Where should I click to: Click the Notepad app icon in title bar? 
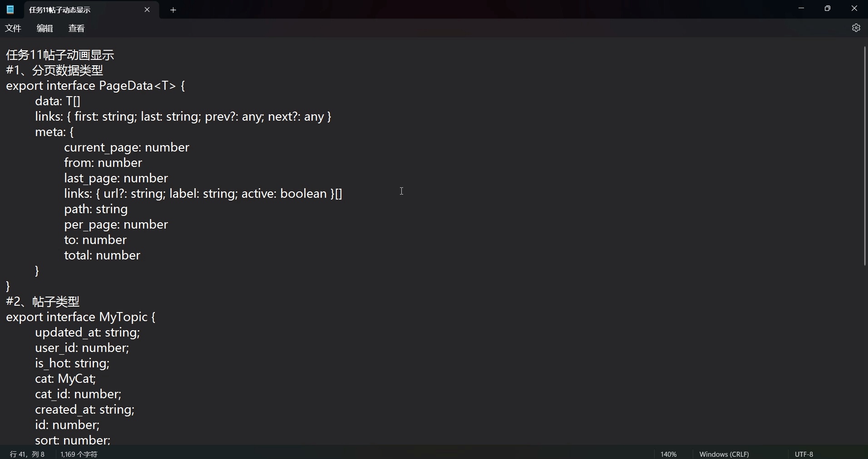10,9
